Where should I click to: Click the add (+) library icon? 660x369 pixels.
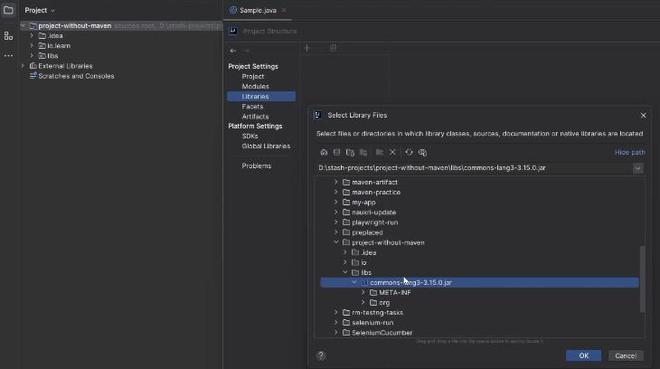[x=307, y=48]
